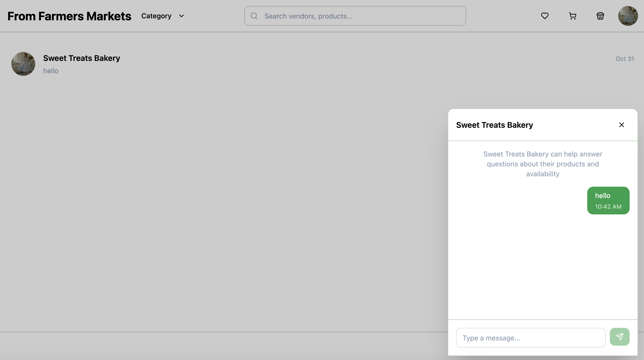
Task: Click the Type a message input
Action: tap(530, 338)
